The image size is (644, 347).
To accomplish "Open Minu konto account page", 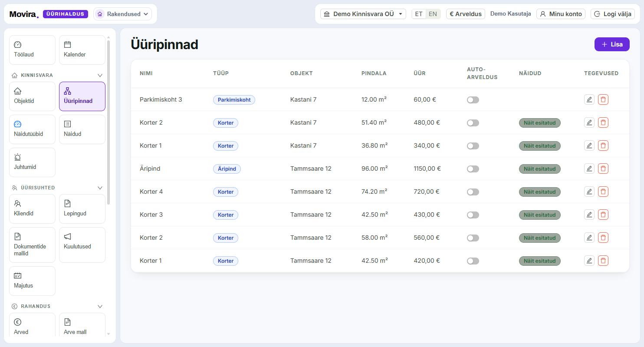I will pyautogui.click(x=561, y=14).
